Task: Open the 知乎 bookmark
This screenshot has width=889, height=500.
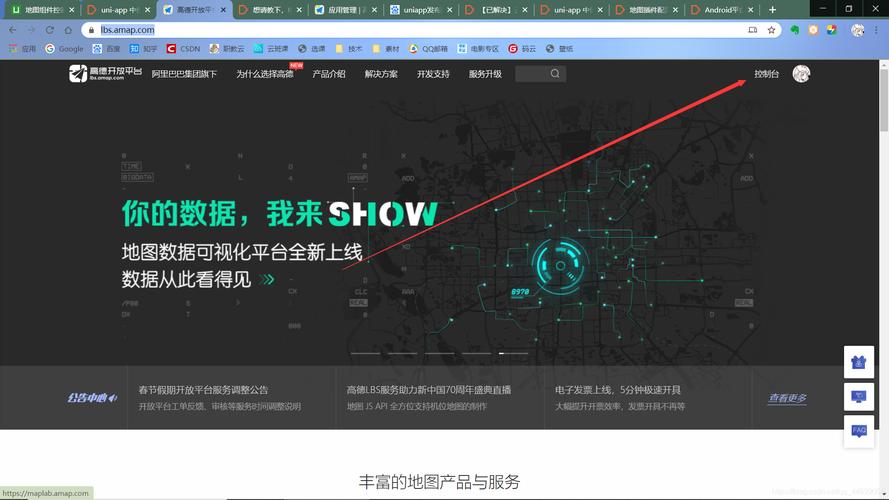Action: pos(143,49)
